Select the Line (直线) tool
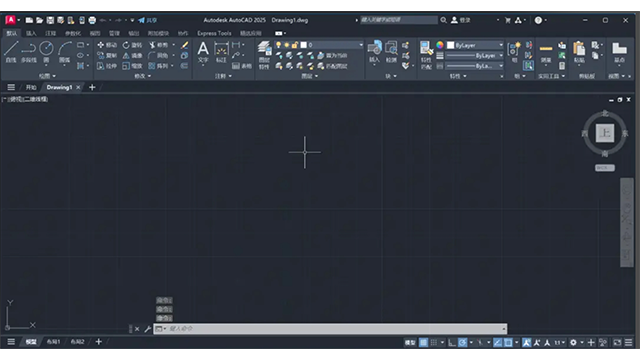The image size is (640, 360). (x=11, y=51)
